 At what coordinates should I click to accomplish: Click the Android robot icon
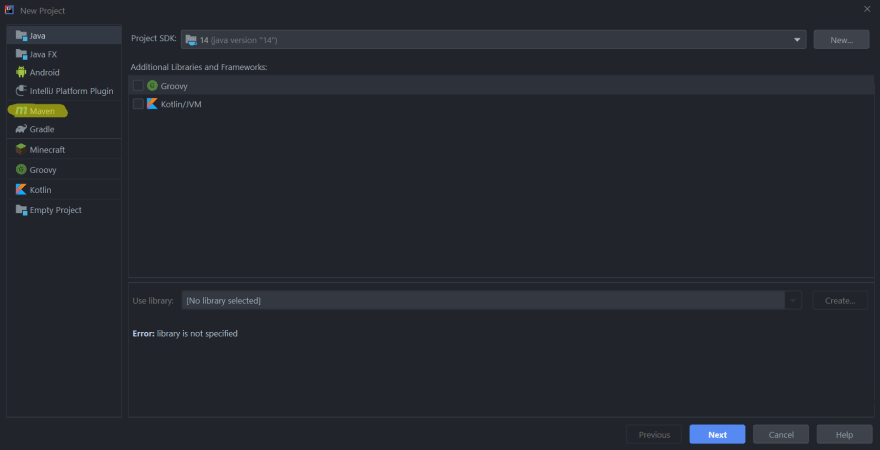21,72
